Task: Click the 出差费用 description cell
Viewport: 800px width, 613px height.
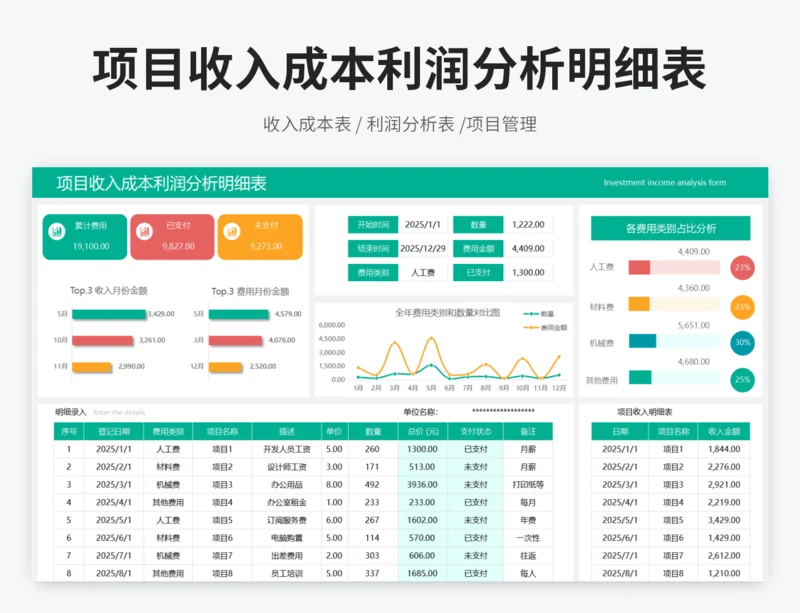Action: point(287,556)
